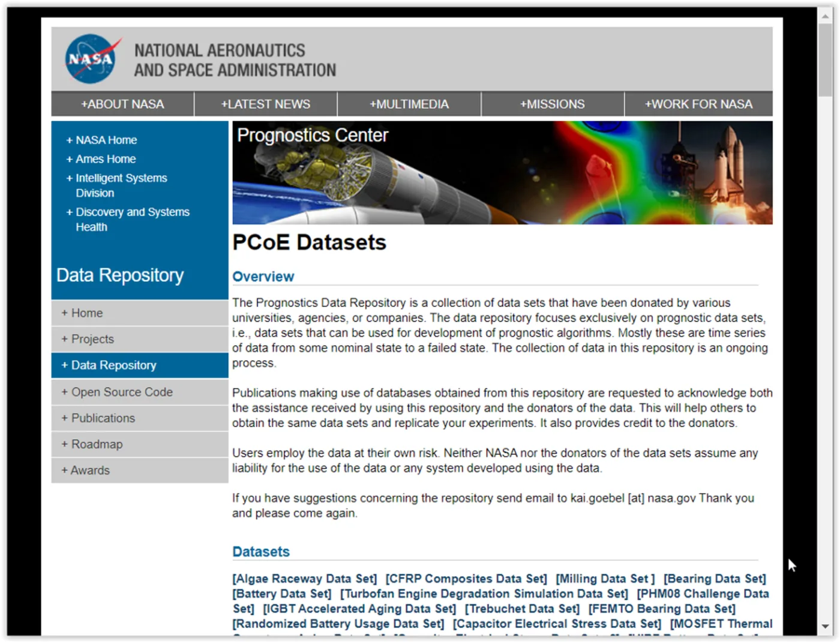Viewport: 840px width, 642px height.
Task: Click the vertical scrollbar thumb
Action: 826,60
